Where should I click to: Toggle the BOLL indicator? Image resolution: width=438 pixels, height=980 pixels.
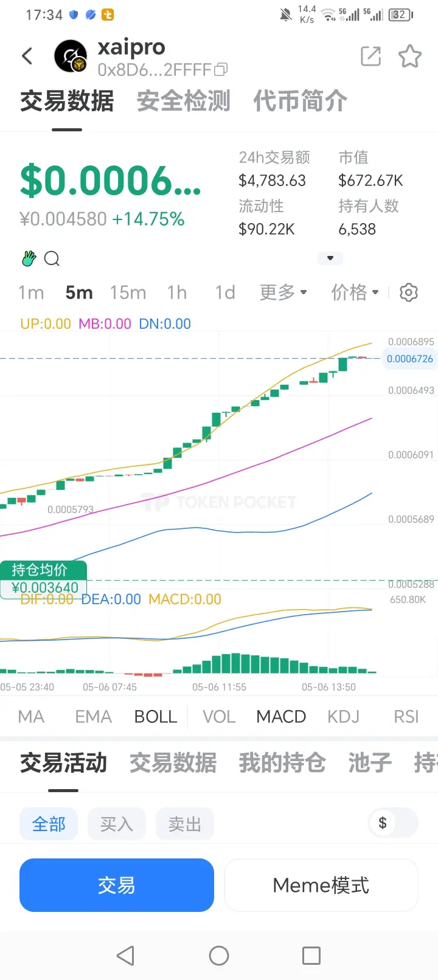coord(156,717)
